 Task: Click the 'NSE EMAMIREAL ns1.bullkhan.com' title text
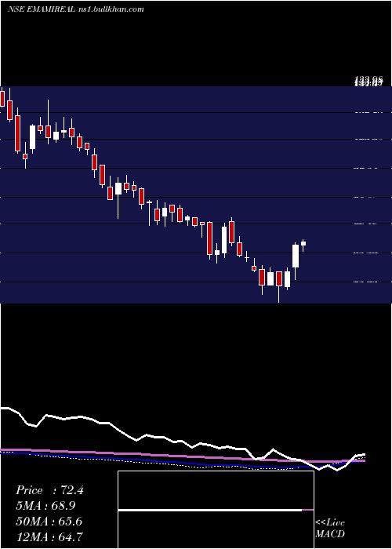75,9
